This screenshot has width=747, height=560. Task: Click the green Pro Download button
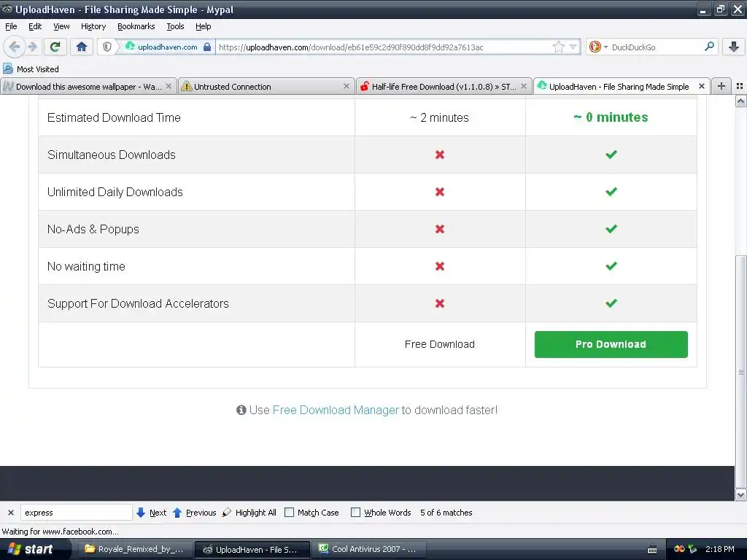pyautogui.click(x=611, y=344)
